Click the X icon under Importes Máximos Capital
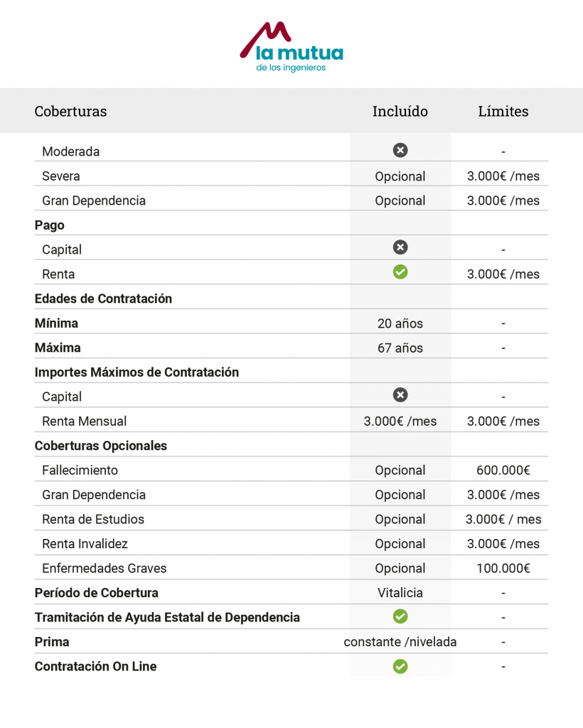This screenshot has height=728, width=583. coord(400,395)
